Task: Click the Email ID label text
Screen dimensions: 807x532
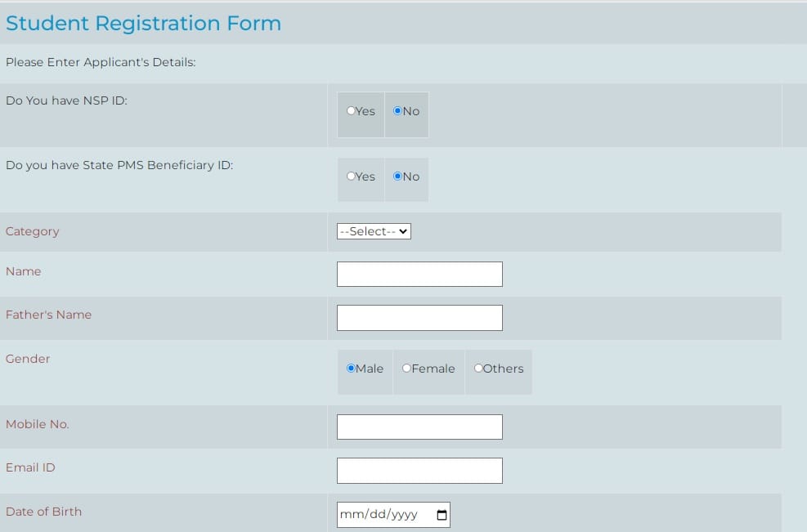Action: (x=30, y=467)
